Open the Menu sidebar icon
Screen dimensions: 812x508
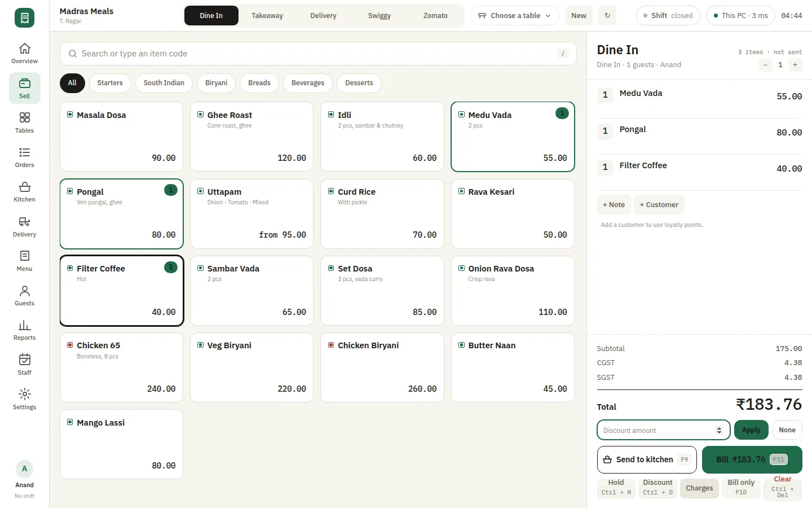[x=24, y=261]
